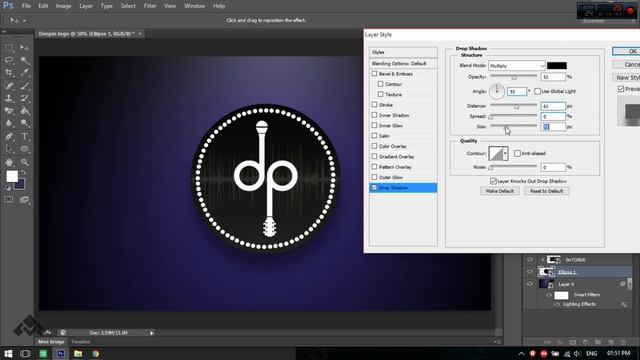Image resolution: width=640 pixels, height=360 pixels.
Task: Click the Make Default button
Action: 500,191
